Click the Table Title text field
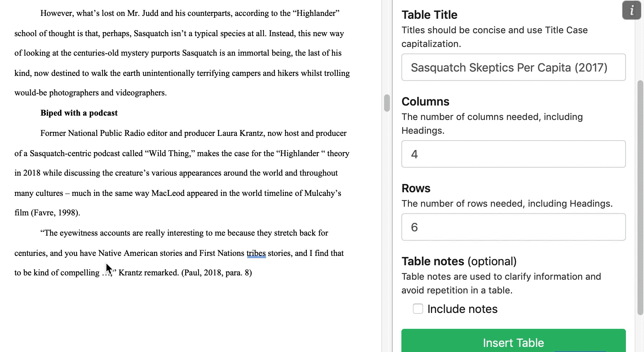The image size is (644, 352). point(513,68)
